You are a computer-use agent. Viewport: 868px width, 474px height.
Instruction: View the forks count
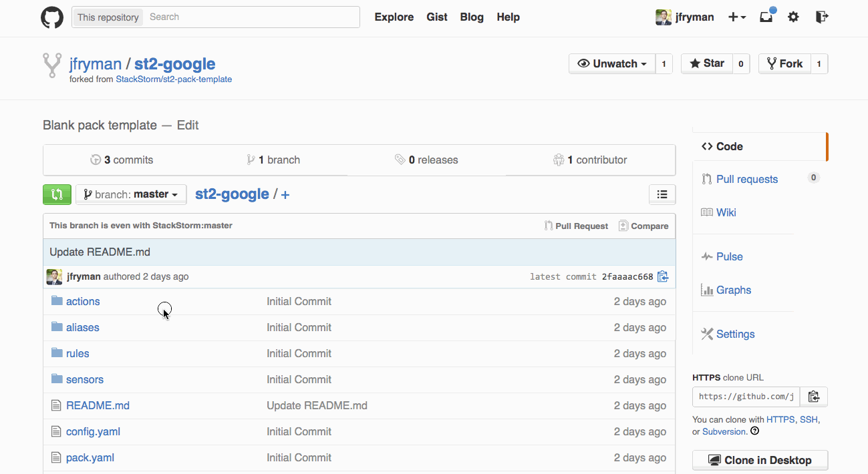(819, 63)
